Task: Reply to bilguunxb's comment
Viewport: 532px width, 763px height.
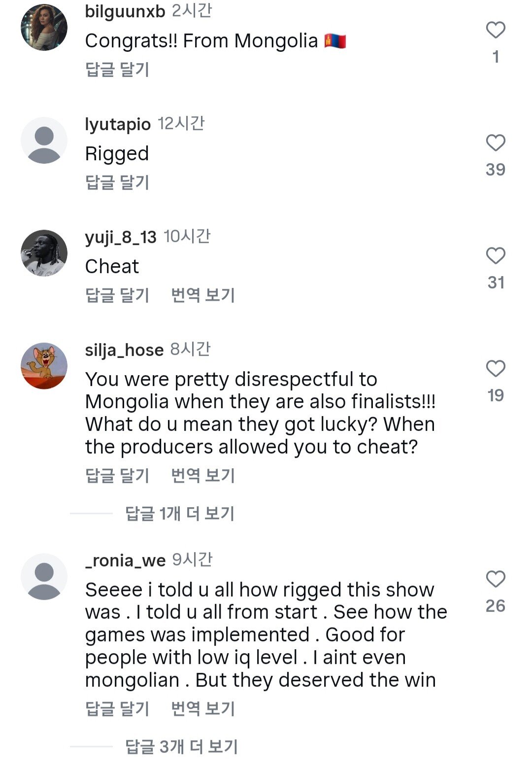Action: pos(117,69)
